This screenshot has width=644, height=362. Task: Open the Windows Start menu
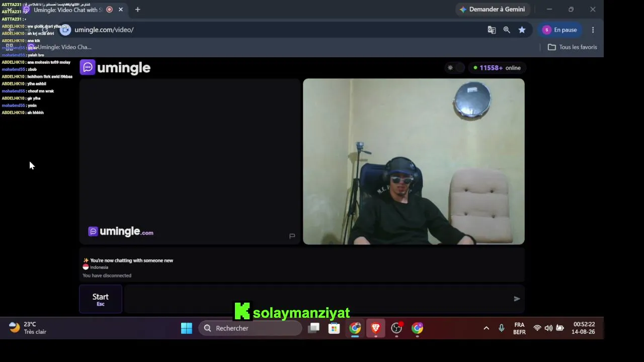point(187,328)
